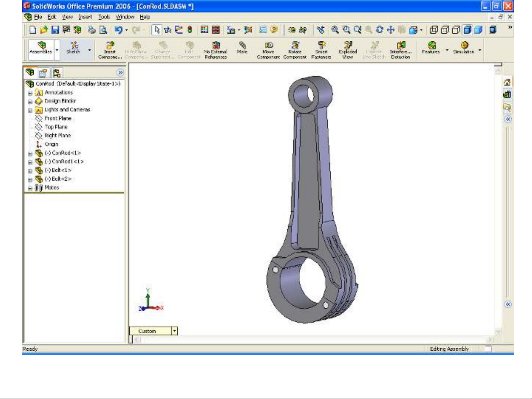Click the Insert Components tool
This screenshot has height=399, width=532.
coord(110,50)
